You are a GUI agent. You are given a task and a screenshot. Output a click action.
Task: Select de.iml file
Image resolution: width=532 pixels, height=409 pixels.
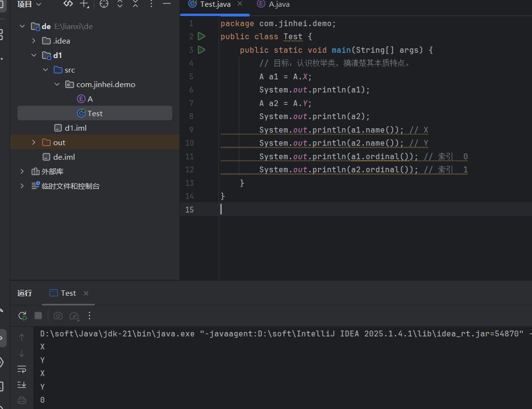pos(59,157)
